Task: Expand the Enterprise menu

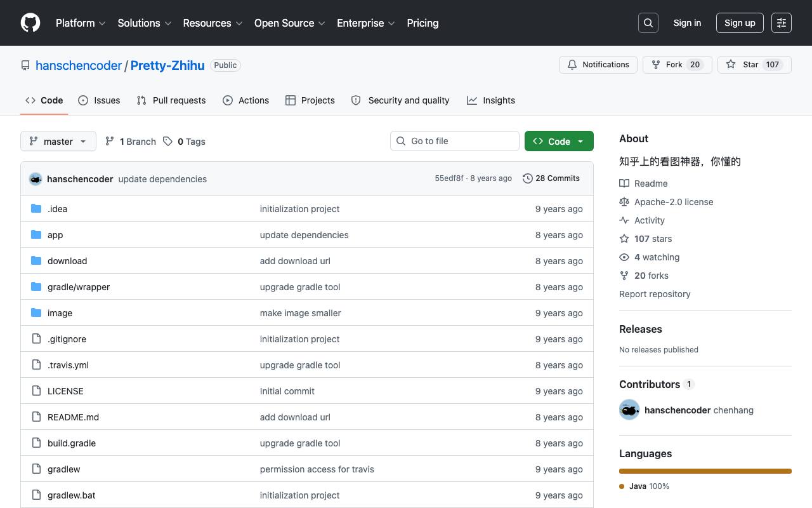Action: tap(366, 23)
